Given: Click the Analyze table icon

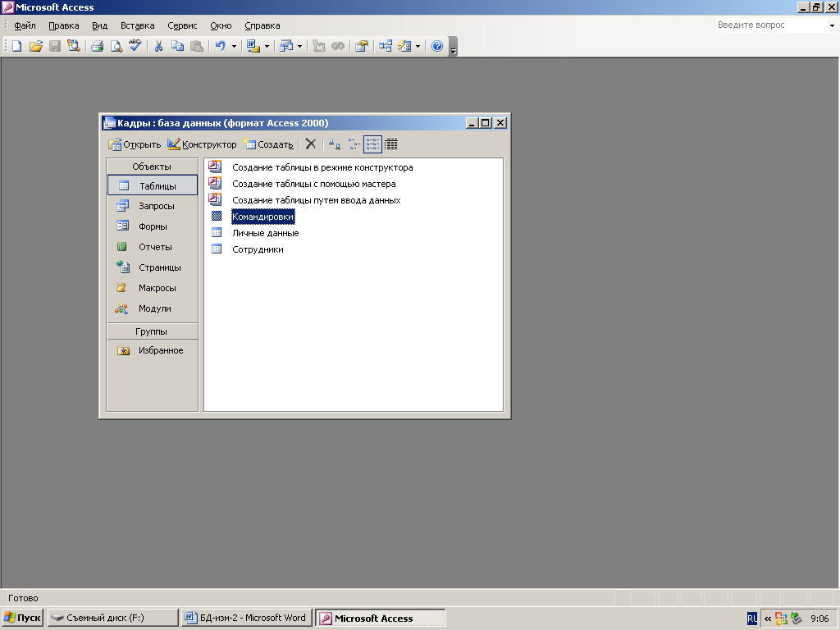Looking at the screenshot, I should pyautogui.click(x=286, y=46).
